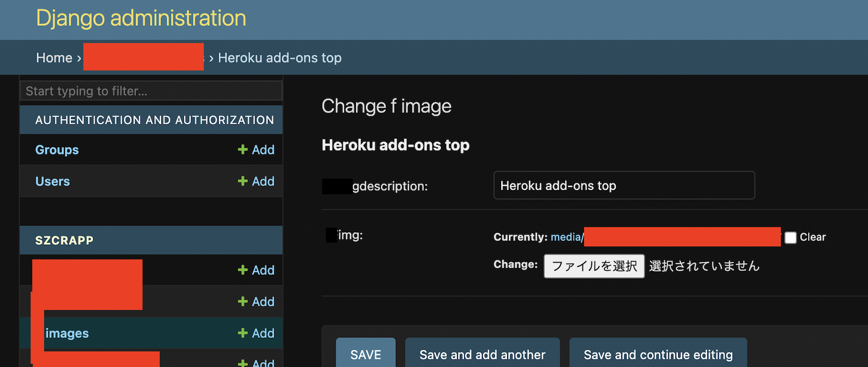Click the 選択されていません file status text
868x367 pixels.
704,266
